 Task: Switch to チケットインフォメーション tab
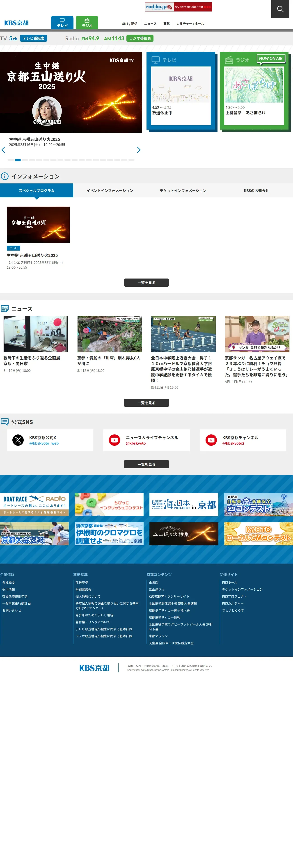point(183,191)
